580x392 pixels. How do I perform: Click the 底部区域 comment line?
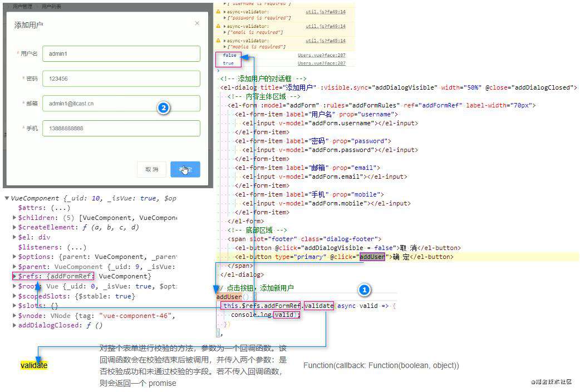[x=257, y=230]
